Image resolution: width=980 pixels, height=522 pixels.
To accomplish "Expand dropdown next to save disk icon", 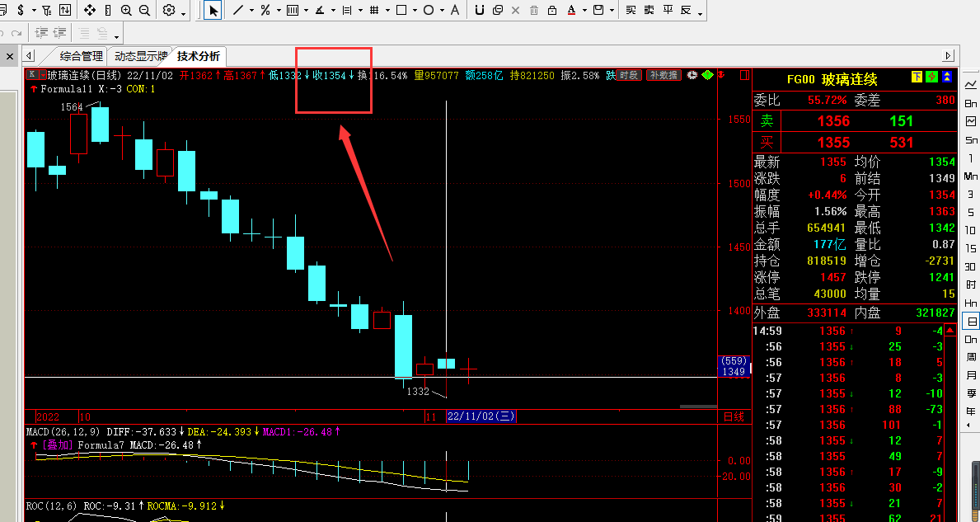I will pyautogui.click(x=612, y=11).
